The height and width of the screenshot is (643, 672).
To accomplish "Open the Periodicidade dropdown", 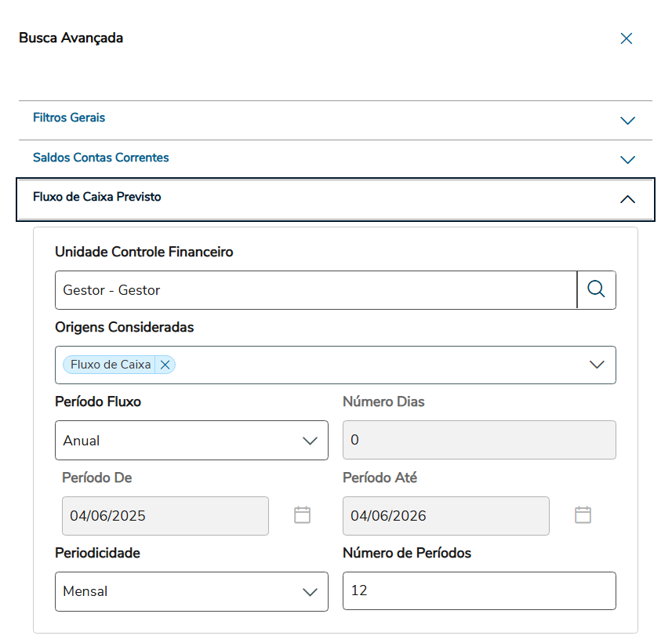I will click(191, 591).
